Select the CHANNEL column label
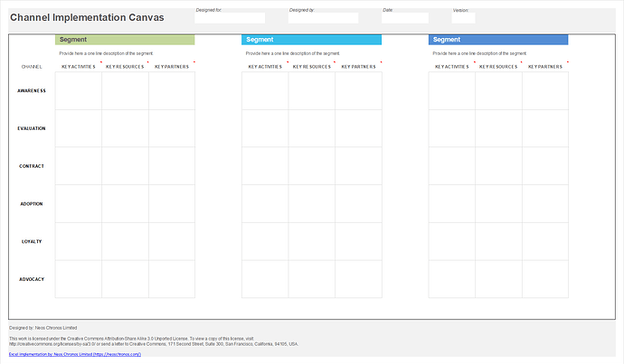This screenshot has height=364, width=624. click(x=32, y=67)
